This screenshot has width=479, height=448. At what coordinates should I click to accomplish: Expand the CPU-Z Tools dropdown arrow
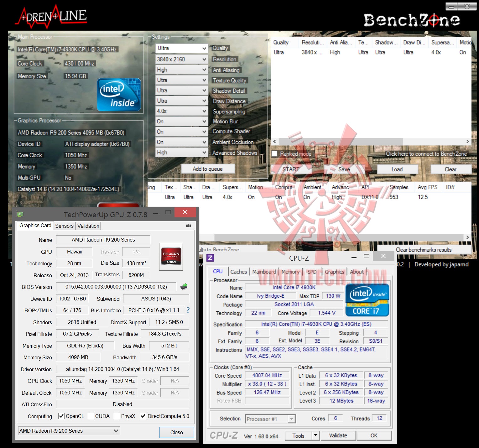[315, 435]
